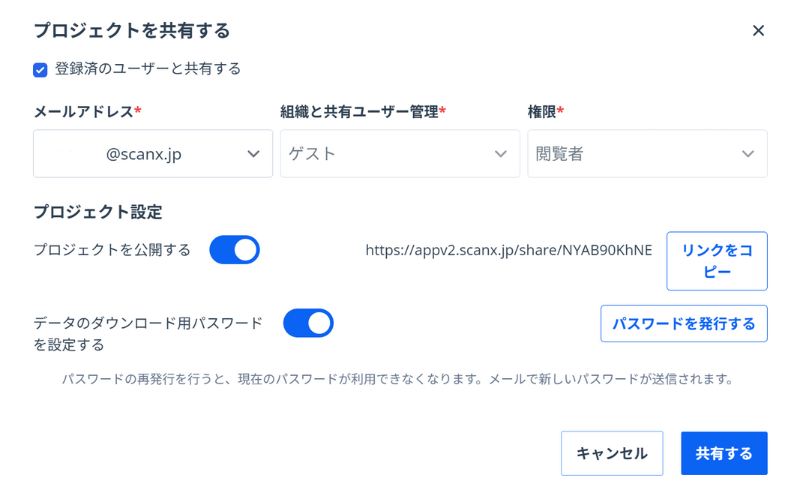This screenshot has height=500, width=800.
Task: Toggle プロジェクトを公開する switch off
Action: 234,250
